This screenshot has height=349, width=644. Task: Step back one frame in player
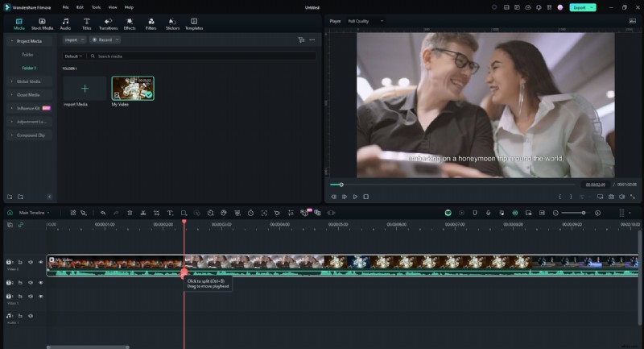pos(333,197)
